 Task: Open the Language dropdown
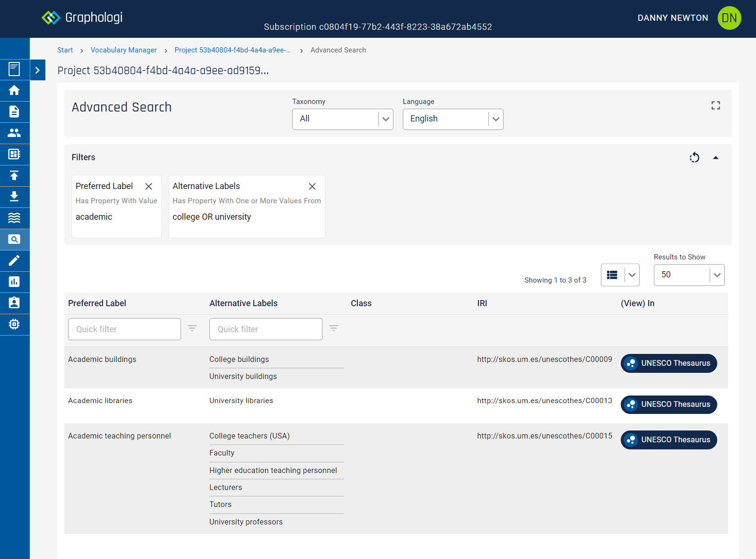coord(453,119)
